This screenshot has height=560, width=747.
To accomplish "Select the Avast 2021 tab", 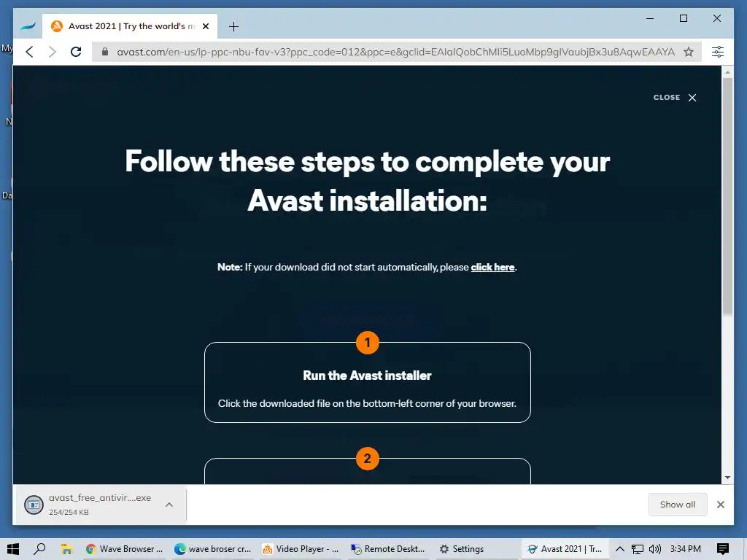I will pos(130,26).
